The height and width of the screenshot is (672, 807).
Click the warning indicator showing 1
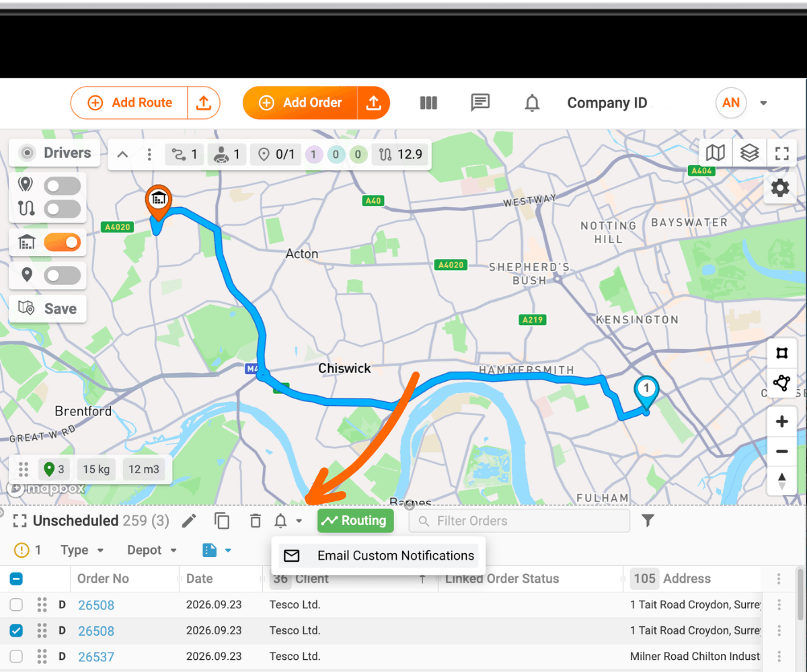[28, 550]
